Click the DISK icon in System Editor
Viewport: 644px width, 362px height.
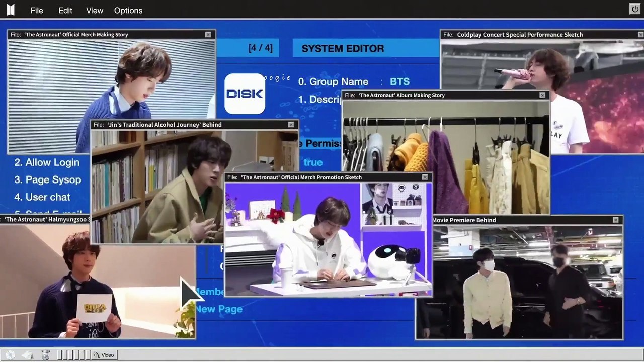pos(245,94)
